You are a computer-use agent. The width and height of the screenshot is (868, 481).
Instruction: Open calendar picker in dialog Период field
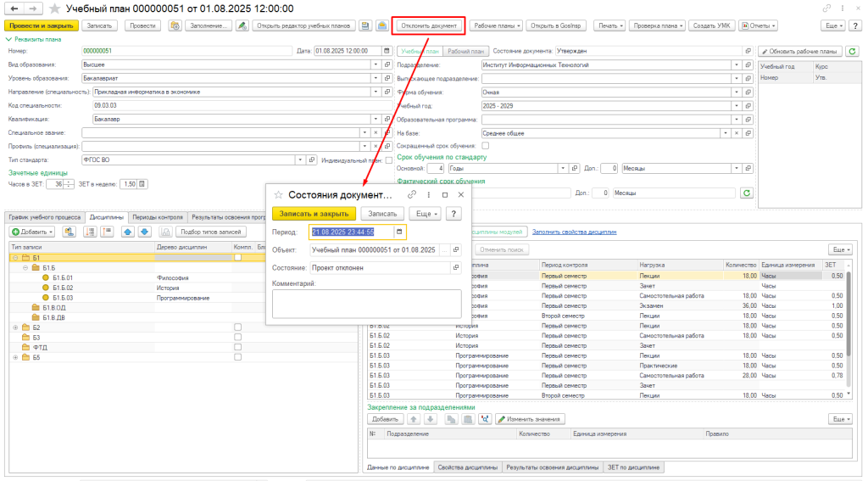(399, 232)
